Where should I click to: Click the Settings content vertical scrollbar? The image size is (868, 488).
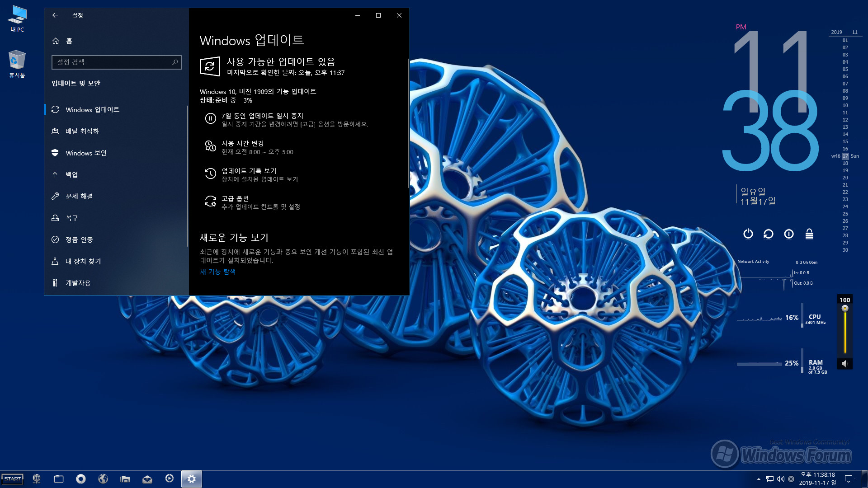[408, 123]
